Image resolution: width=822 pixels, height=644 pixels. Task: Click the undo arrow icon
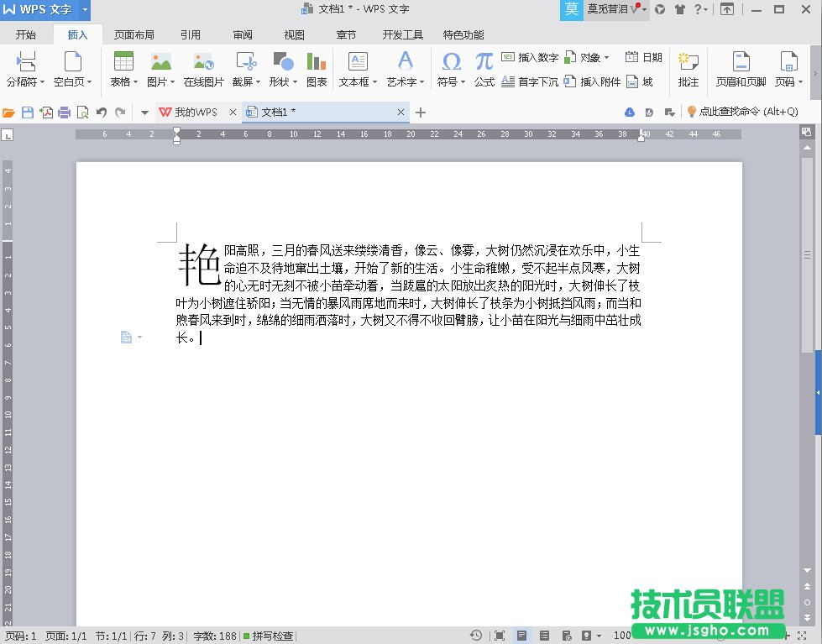(102, 113)
